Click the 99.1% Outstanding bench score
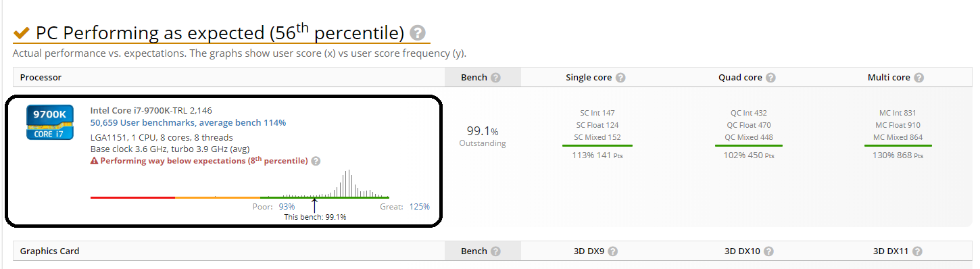 (483, 135)
